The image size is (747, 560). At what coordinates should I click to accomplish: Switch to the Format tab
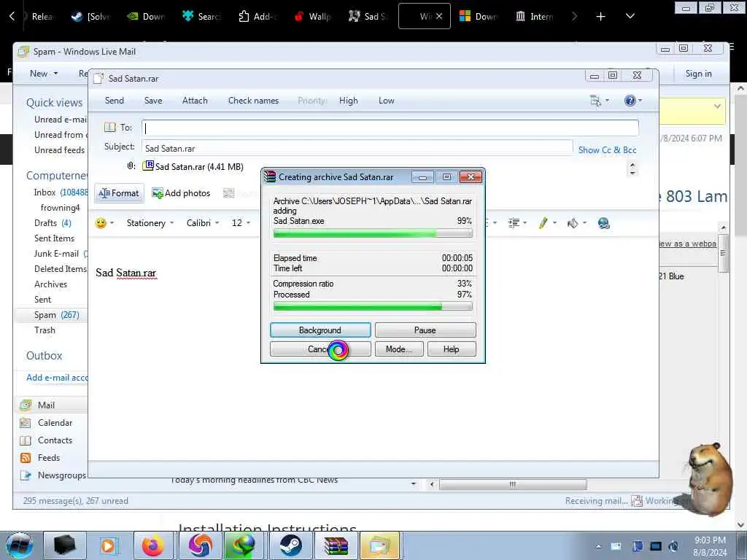[x=119, y=192]
